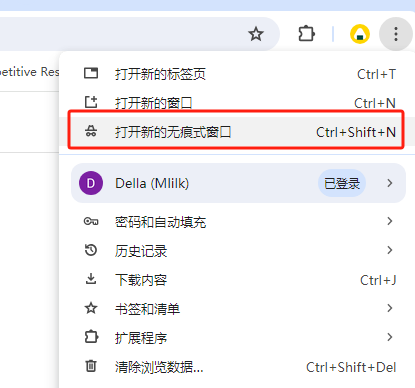This screenshot has width=415, height=388.
Task: Expand the Della (Mlilk) profile submenu arrow
Action: click(x=390, y=183)
